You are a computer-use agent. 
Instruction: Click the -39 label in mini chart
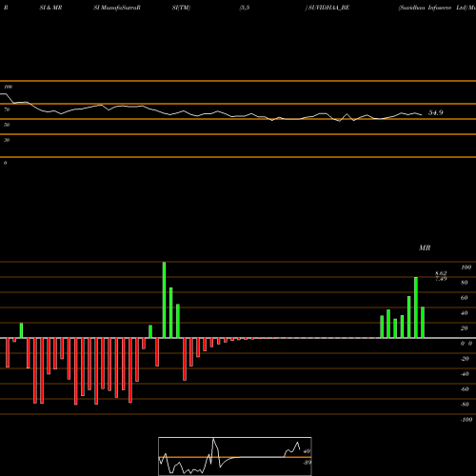[x=307, y=463]
